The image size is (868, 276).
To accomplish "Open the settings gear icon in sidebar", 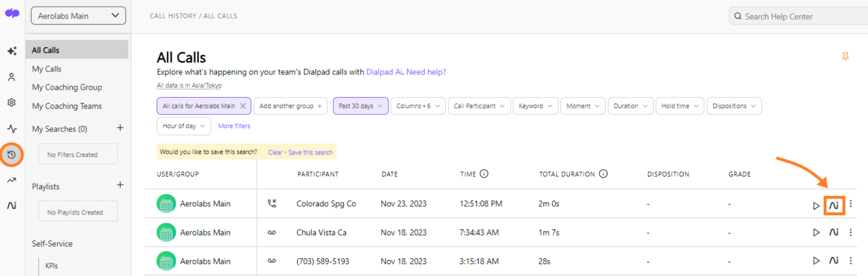I will tap(12, 103).
